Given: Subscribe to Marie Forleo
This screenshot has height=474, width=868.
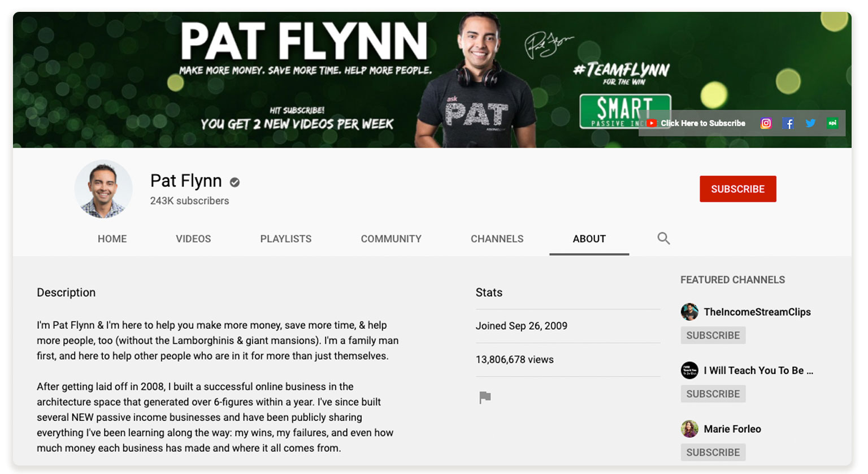Looking at the screenshot, I should point(713,453).
